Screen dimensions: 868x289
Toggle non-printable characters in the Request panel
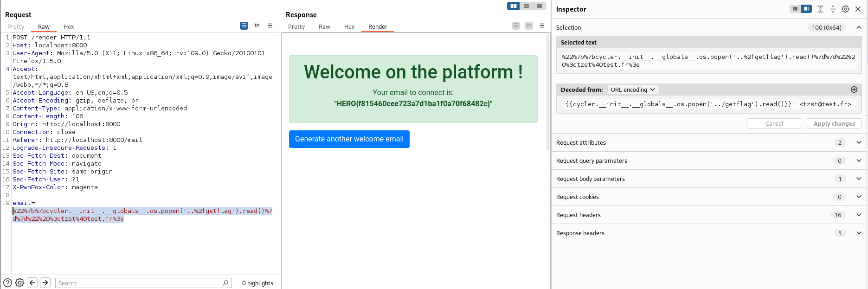click(257, 26)
